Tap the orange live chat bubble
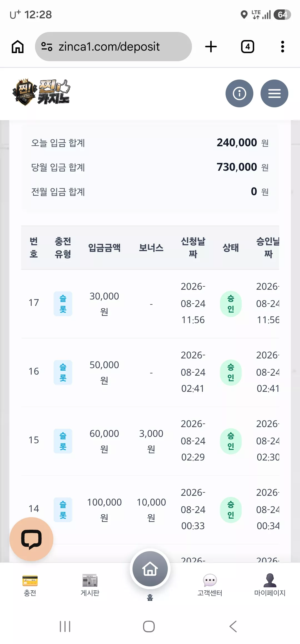The width and height of the screenshot is (300, 644). click(x=31, y=539)
